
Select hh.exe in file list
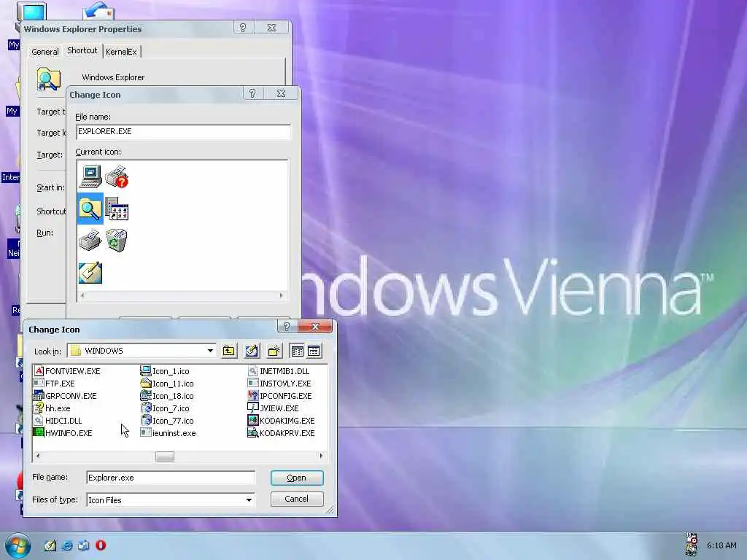click(52, 408)
